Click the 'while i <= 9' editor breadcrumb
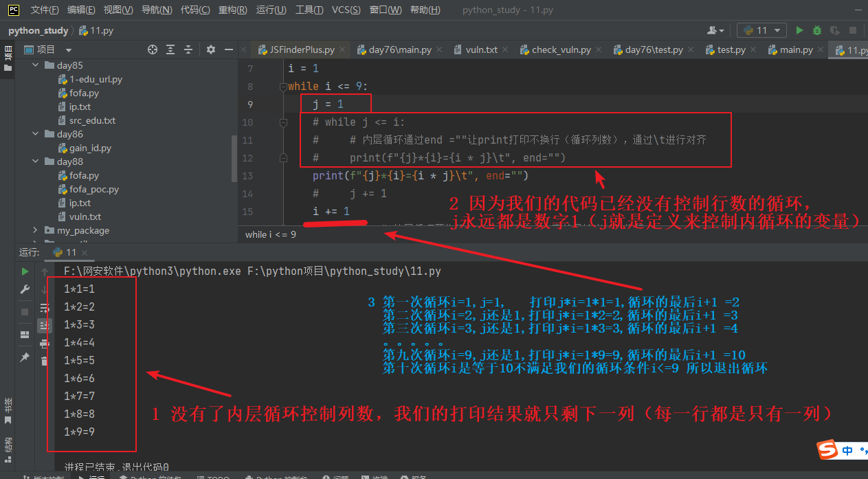 click(x=271, y=234)
